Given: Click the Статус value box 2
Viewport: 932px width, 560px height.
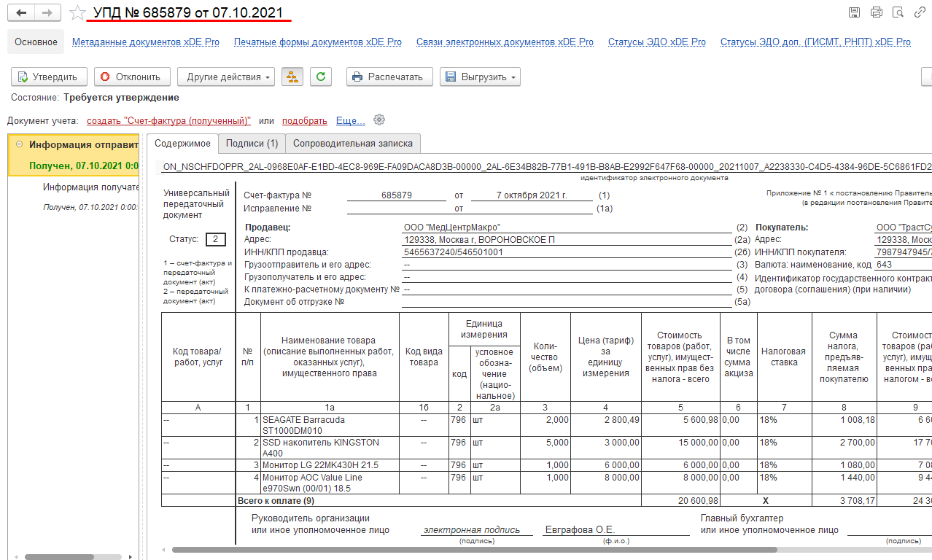Looking at the screenshot, I should tap(216, 239).
